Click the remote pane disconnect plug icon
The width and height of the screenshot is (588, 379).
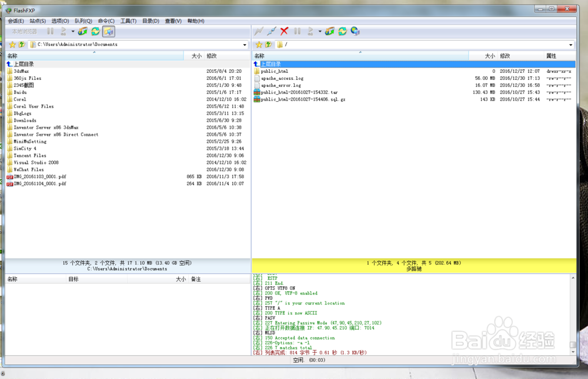(x=272, y=31)
